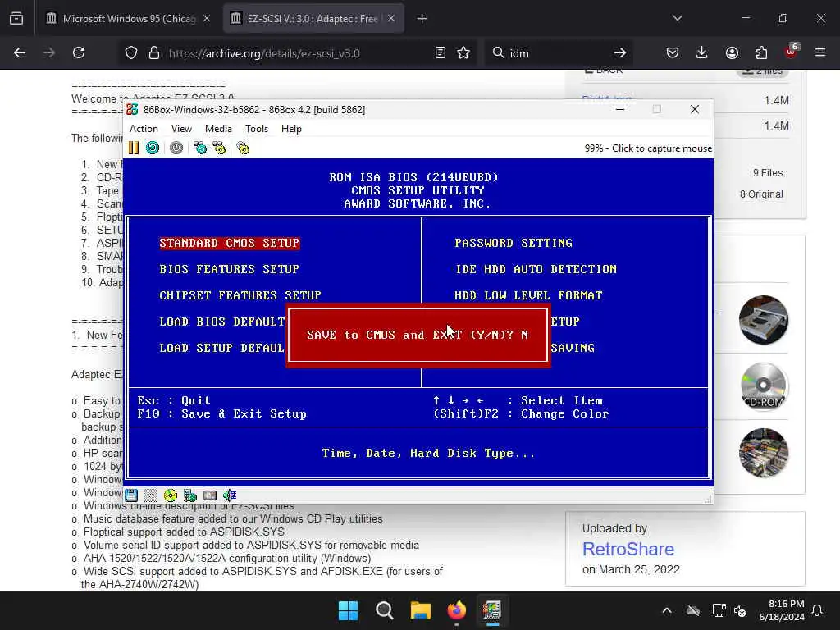Open Firefox account icon
This screenshot has width=840, height=630.
[732, 52]
